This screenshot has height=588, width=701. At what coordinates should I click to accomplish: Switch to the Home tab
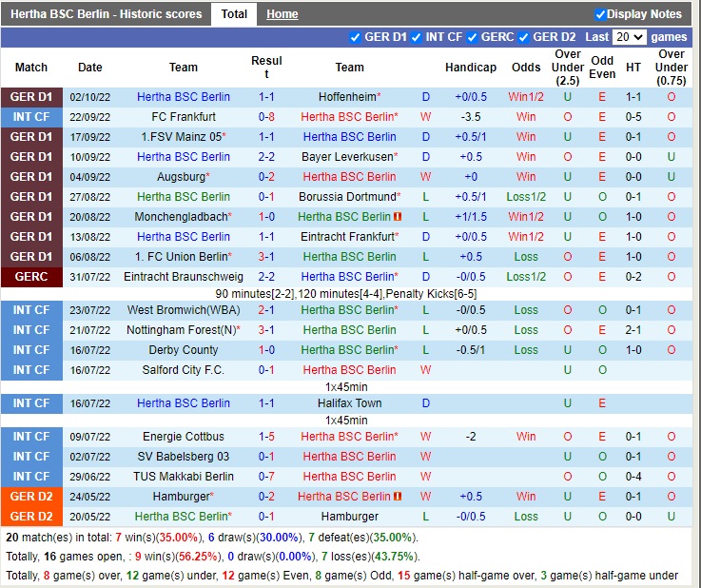tap(282, 14)
